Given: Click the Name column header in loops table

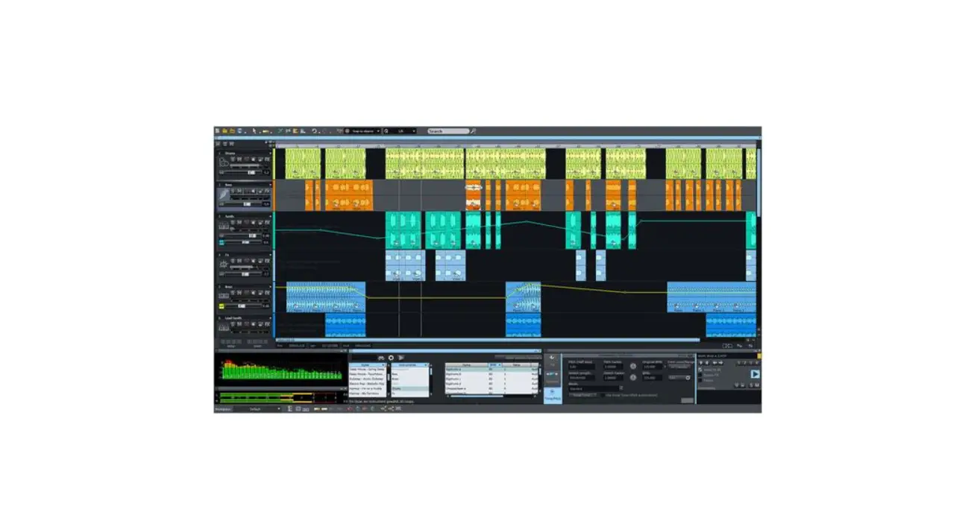Looking at the screenshot, I should [467, 365].
